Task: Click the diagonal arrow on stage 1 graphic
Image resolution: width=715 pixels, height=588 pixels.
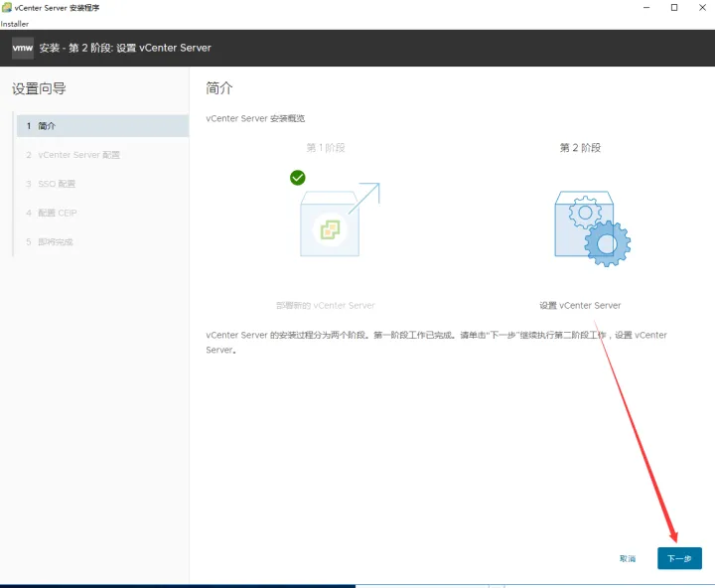Action: [x=364, y=198]
